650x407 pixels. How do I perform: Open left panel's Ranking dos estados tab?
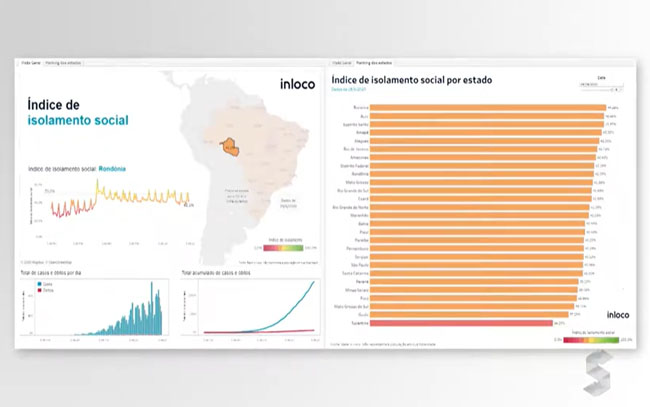click(x=63, y=63)
